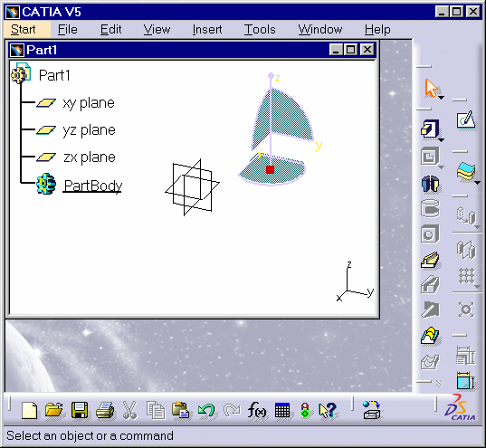
Task: Click the red compass manipulation handle
Action: (270, 169)
